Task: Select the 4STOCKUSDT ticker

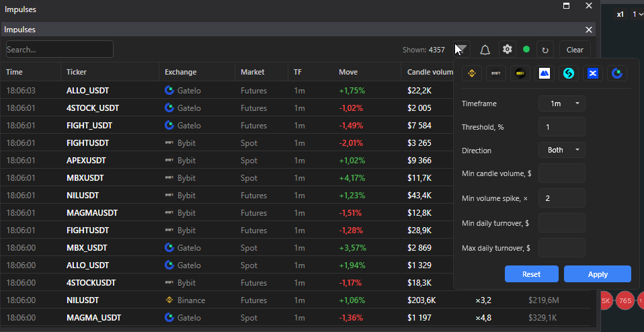Action: coord(91,282)
